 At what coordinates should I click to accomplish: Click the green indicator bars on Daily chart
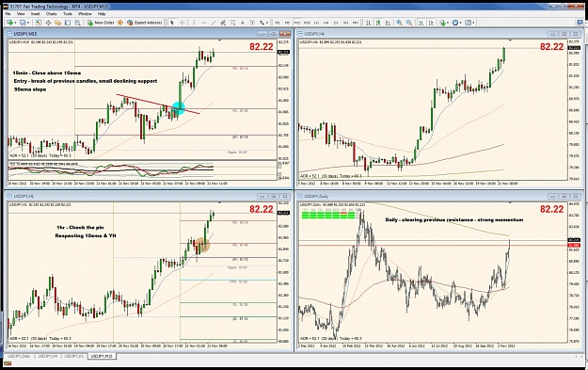coord(328,216)
